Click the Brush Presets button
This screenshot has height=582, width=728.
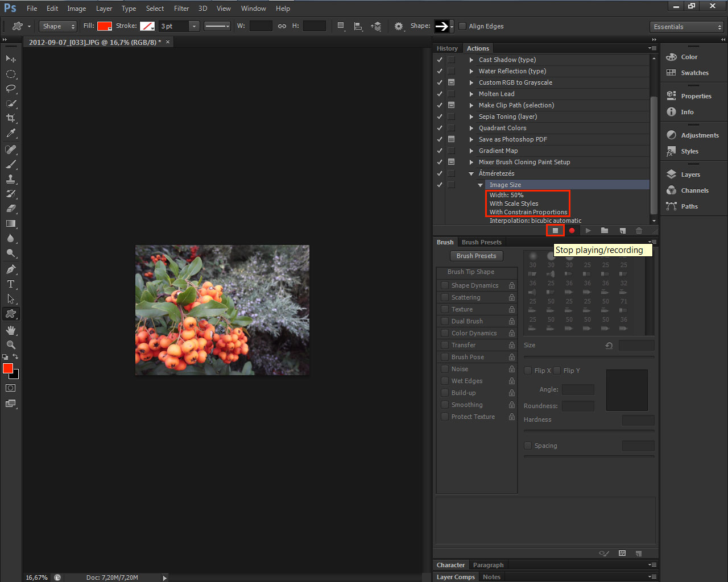(x=476, y=256)
